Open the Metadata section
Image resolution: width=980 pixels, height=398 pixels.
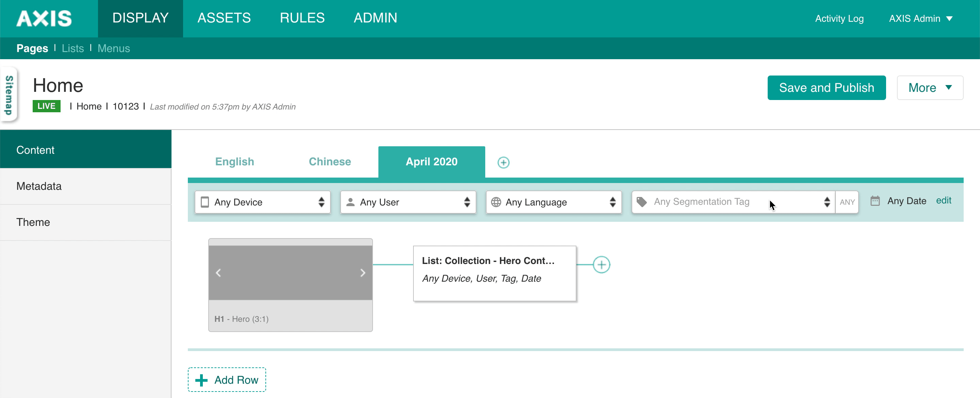[x=86, y=186]
